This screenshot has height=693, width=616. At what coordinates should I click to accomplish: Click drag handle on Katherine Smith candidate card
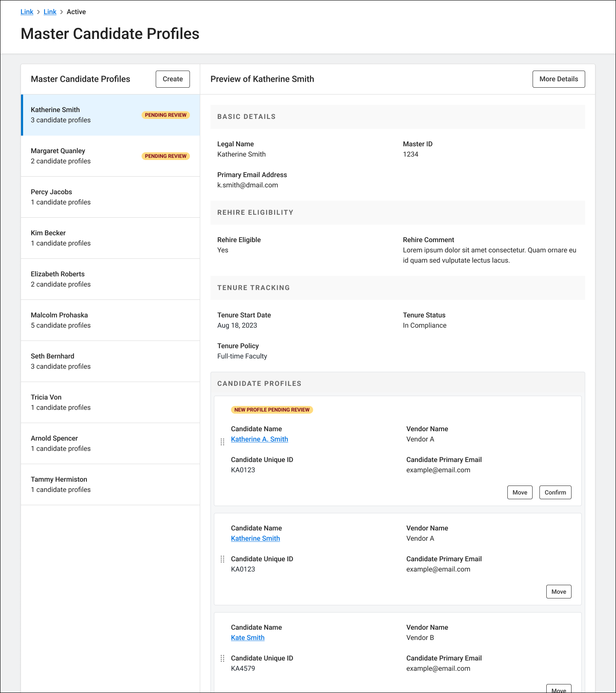(222, 559)
